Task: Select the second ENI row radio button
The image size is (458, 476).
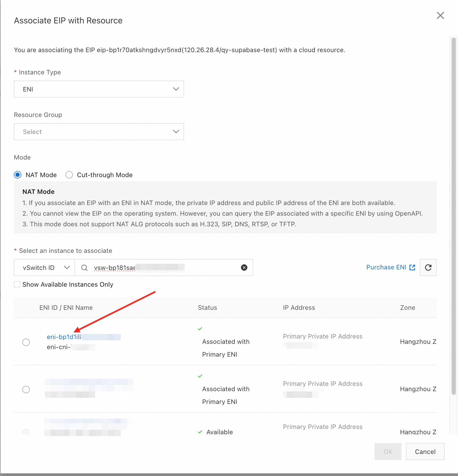Action: click(26, 389)
